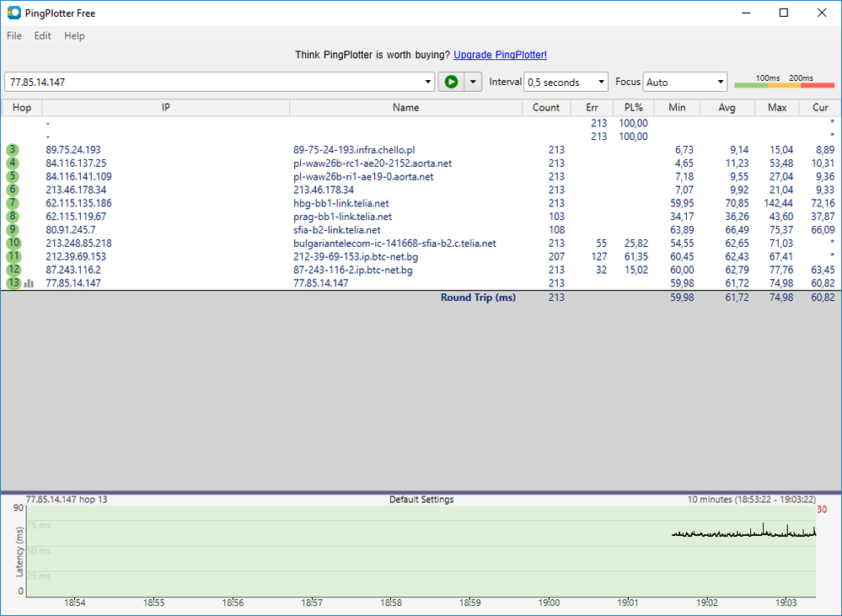
Task: Click the Avg column header
Action: [x=726, y=108]
